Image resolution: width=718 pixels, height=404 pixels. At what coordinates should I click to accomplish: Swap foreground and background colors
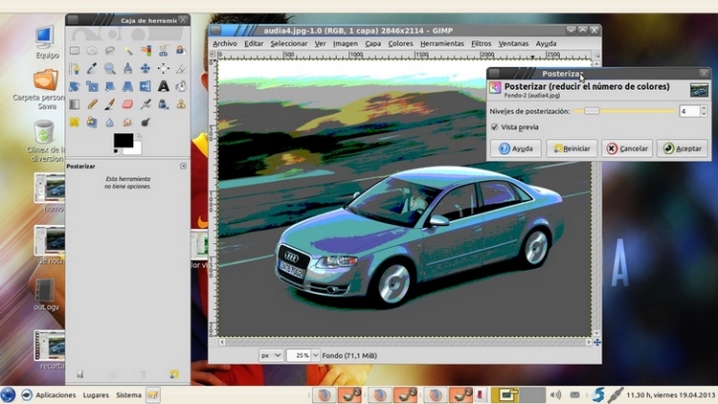(138, 136)
